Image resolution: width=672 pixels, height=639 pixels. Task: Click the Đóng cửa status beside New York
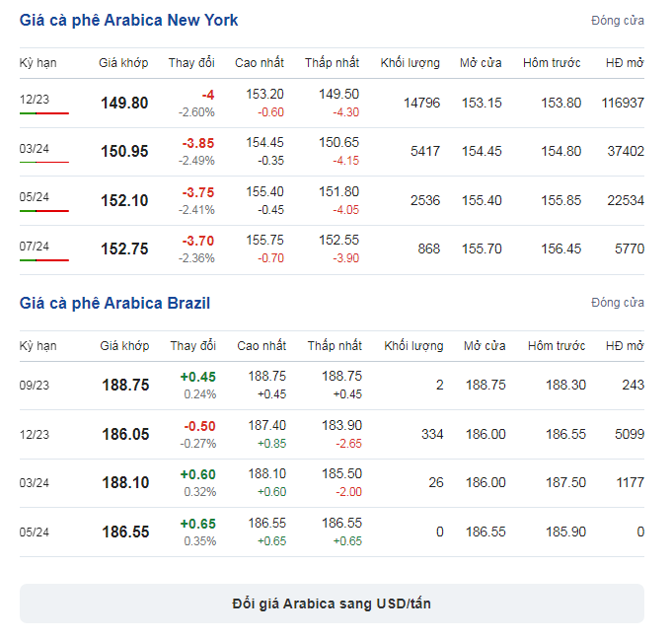(618, 21)
